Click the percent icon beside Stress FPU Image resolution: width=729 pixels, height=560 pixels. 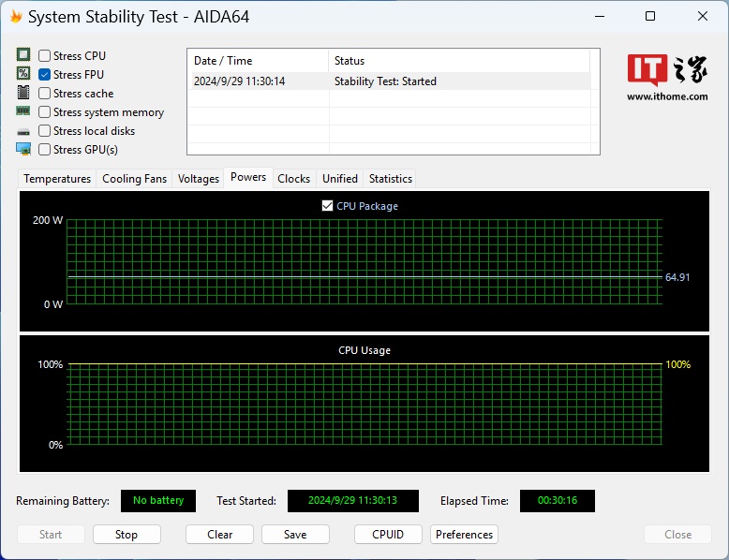23,73
